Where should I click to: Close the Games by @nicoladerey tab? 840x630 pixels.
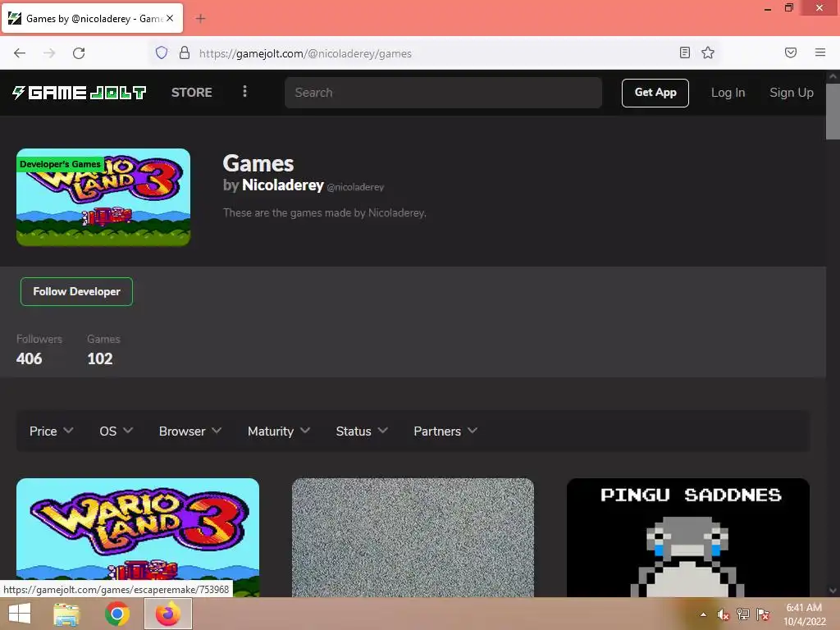point(170,18)
